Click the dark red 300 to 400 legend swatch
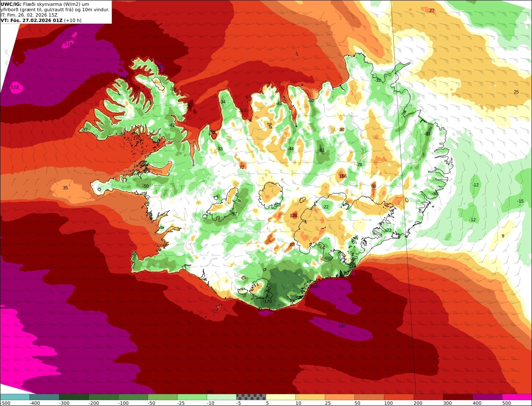This screenshot has width=532, height=406. [x=458, y=397]
